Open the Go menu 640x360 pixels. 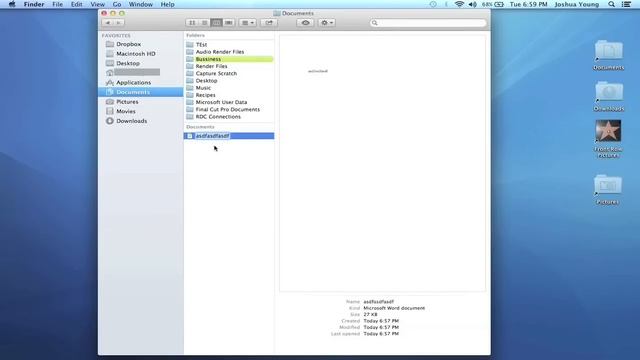coord(117,4)
